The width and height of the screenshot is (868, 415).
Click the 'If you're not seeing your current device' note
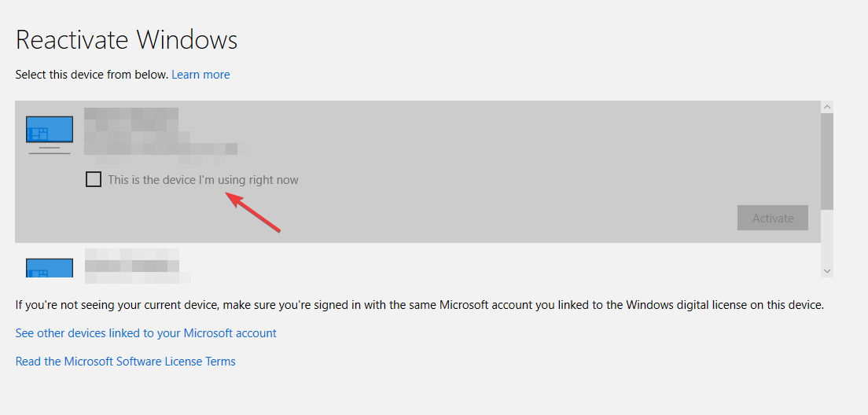(420, 305)
